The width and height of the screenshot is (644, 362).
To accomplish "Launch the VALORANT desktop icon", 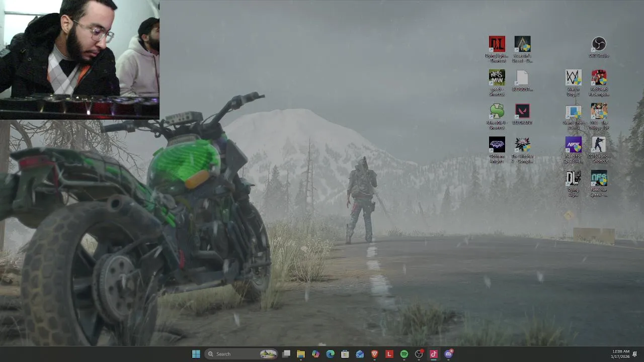I will tap(522, 115).
